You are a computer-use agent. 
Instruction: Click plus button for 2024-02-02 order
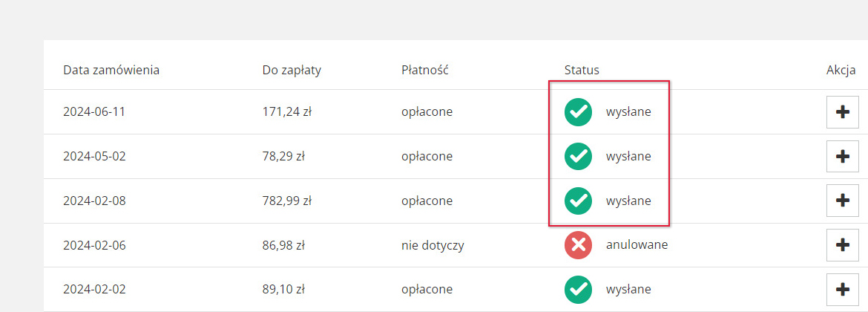pos(842,289)
